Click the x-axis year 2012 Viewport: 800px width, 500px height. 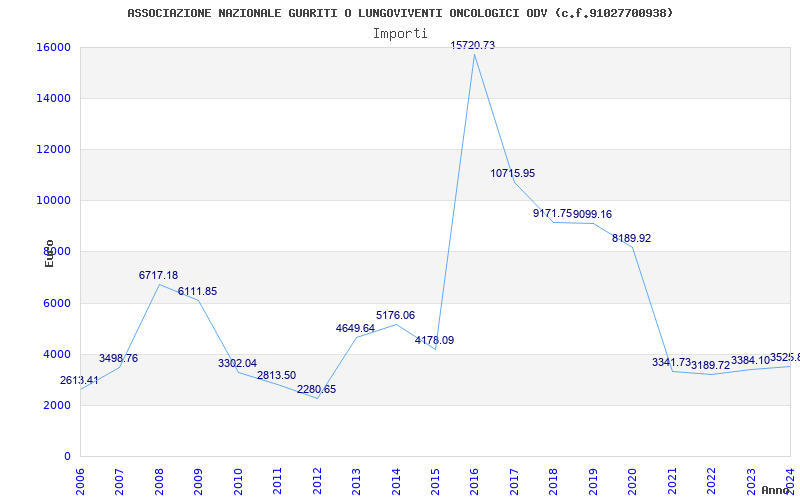(x=317, y=481)
